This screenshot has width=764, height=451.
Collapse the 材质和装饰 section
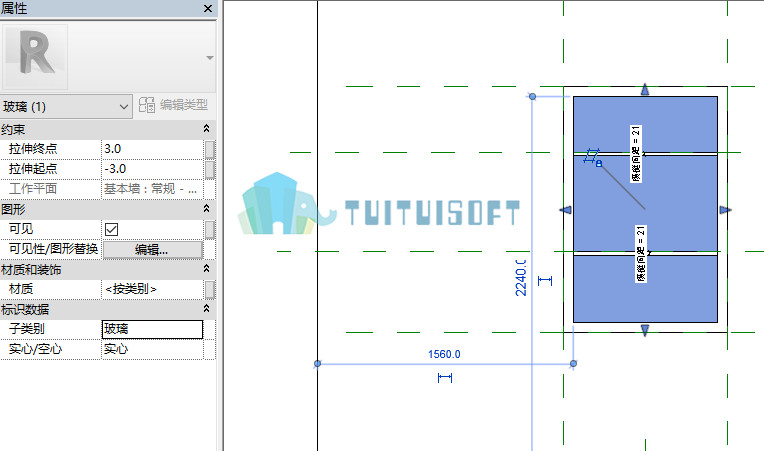(206, 269)
